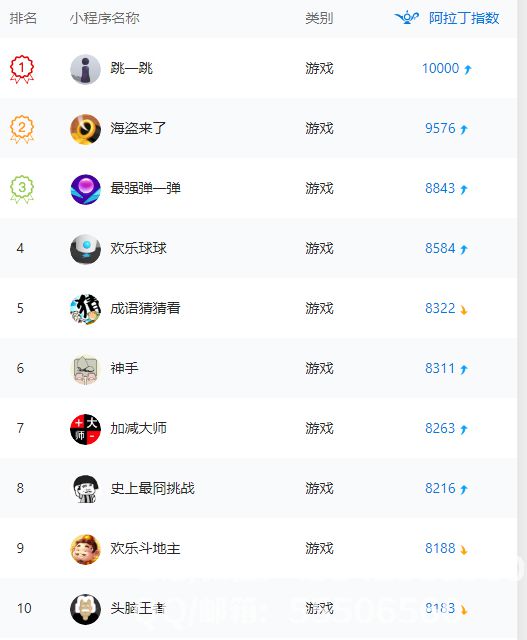Select the 加减大师 red-black icon
Image resolution: width=527 pixels, height=640 pixels.
pyautogui.click(x=85, y=429)
